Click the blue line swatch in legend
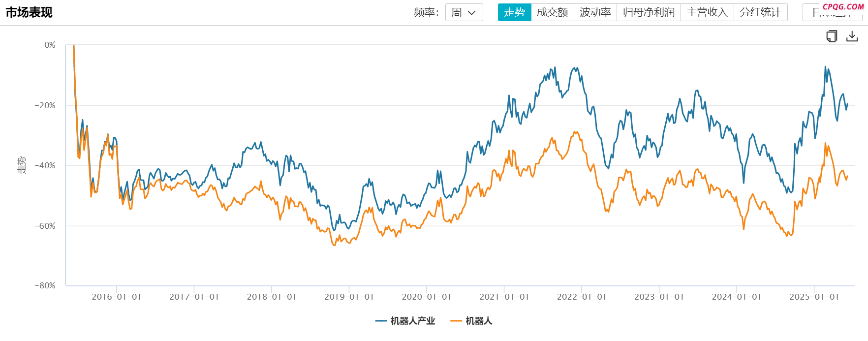Image resolution: width=868 pixels, height=341 pixels. [x=381, y=321]
